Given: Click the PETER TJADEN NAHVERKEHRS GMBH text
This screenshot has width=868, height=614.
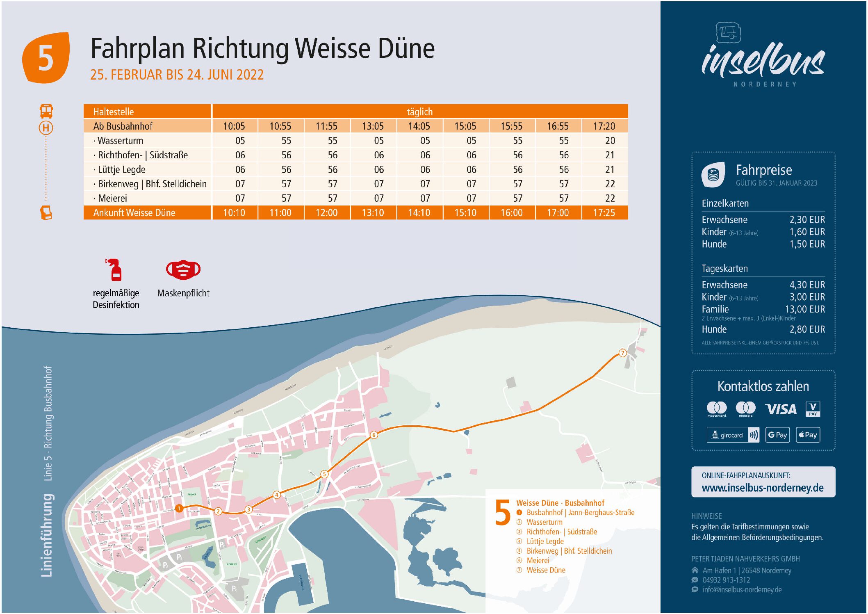Looking at the screenshot, I should [x=745, y=559].
